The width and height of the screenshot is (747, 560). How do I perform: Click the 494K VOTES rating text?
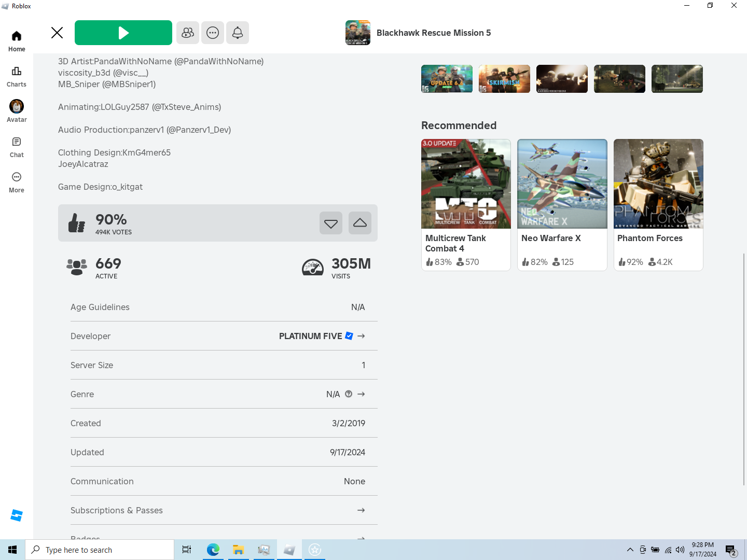[114, 232]
